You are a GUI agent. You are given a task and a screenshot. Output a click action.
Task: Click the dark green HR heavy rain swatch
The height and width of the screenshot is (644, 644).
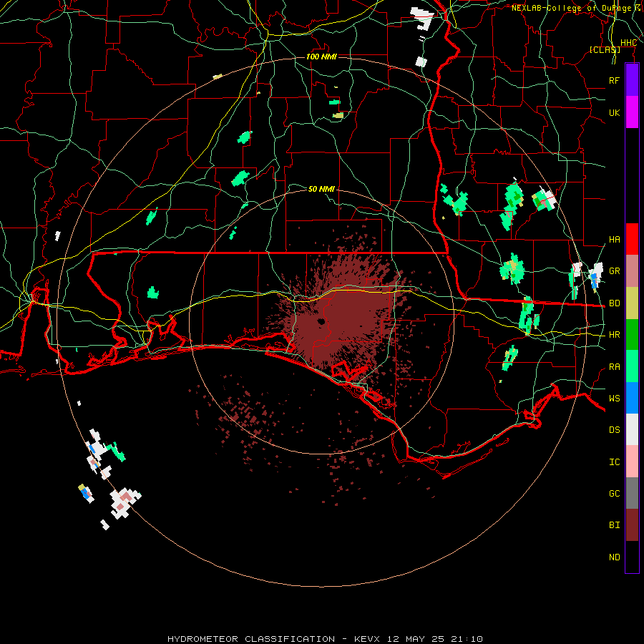tap(632, 334)
